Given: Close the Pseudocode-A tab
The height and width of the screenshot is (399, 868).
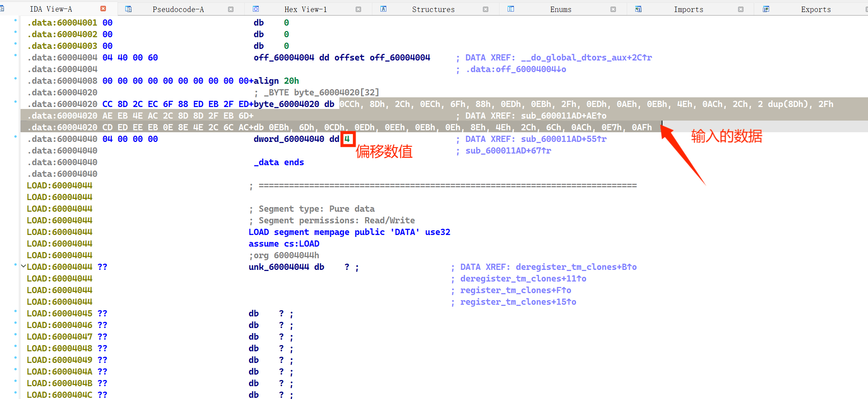Looking at the screenshot, I should (x=231, y=9).
